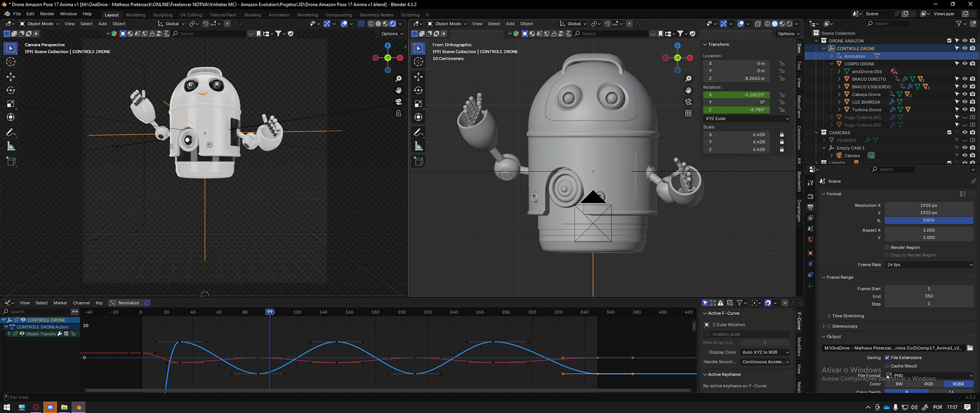Select BW color output button

(x=899, y=384)
